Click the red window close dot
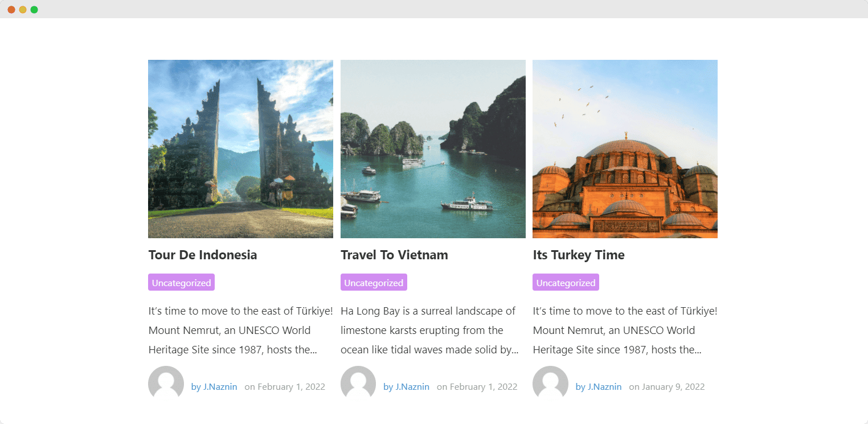This screenshot has height=424, width=868. point(11,10)
